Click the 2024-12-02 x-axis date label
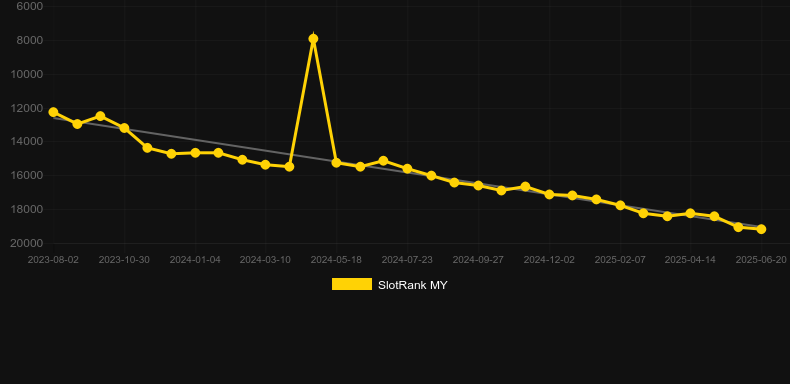Viewport: 790px width, 384px height. point(549,260)
